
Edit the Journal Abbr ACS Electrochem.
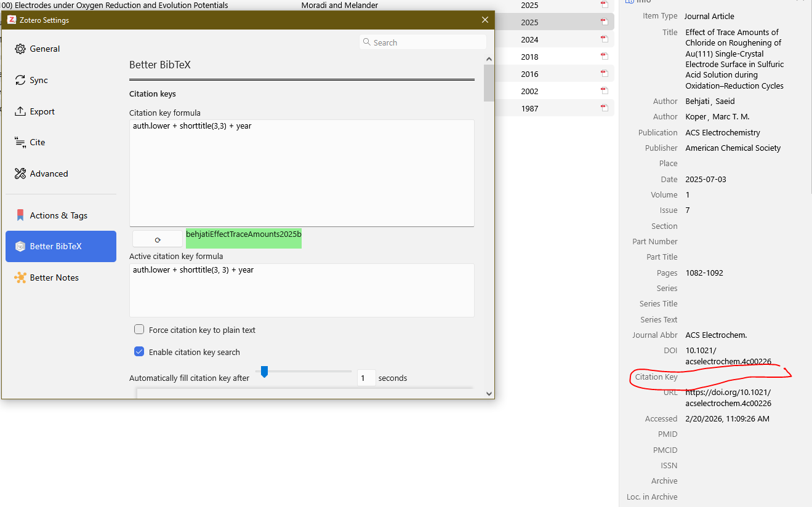pos(716,335)
